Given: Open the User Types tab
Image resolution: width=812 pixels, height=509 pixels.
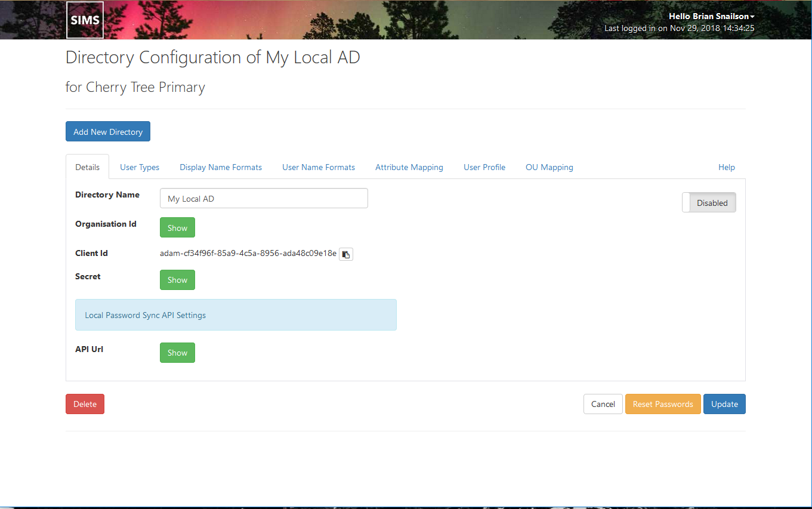Looking at the screenshot, I should [140, 167].
